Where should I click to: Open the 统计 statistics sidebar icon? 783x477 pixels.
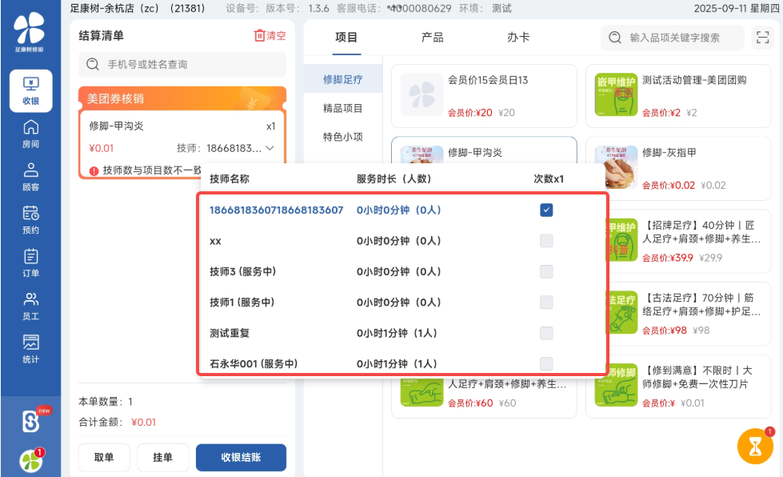[x=30, y=348]
